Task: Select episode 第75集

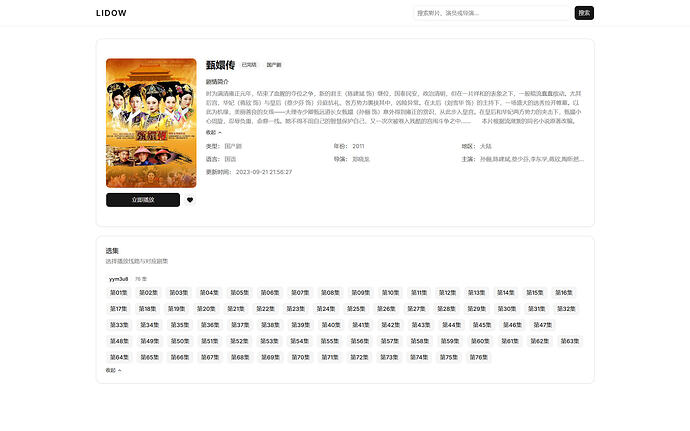Action: (x=449, y=357)
